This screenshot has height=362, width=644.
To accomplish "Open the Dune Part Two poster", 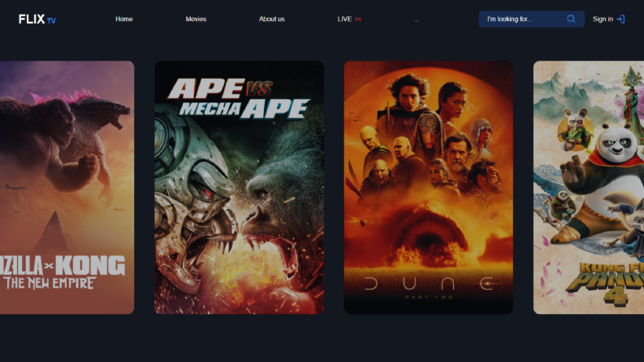I will tap(428, 187).
